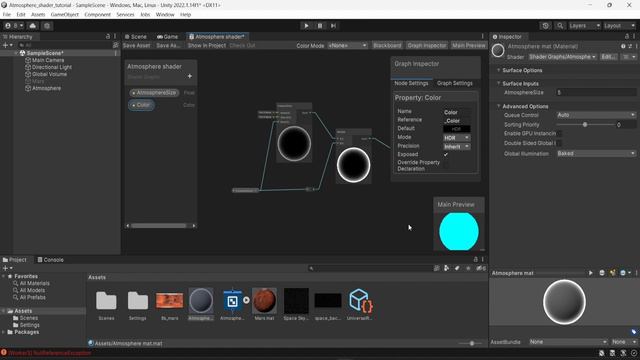Switch to the Game tab
The width and height of the screenshot is (640, 360).
click(168, 37)
